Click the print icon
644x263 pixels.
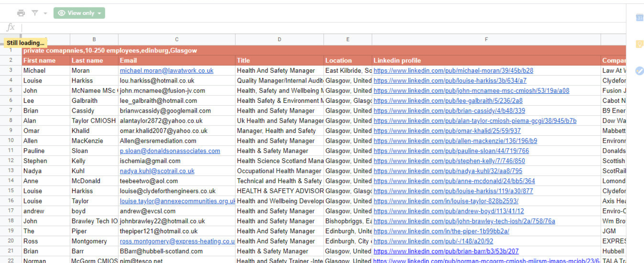pyautogui.click(x=21, y=13)
